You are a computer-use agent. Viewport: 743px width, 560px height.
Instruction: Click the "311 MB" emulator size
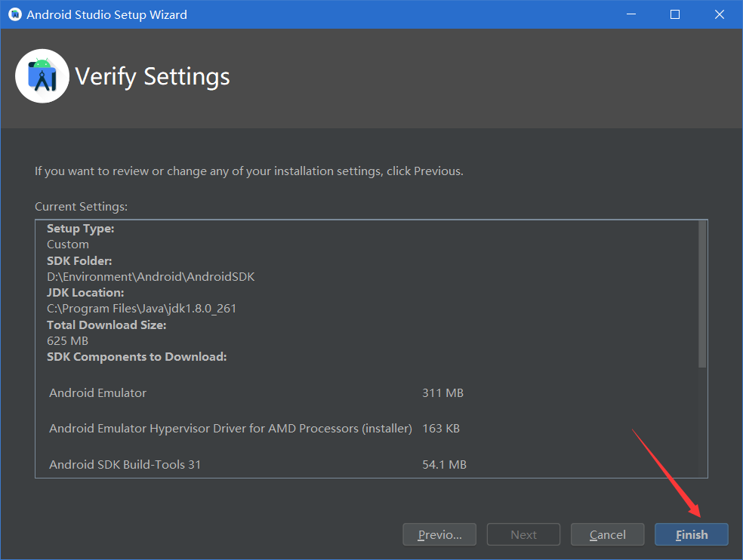pos(442,392)
